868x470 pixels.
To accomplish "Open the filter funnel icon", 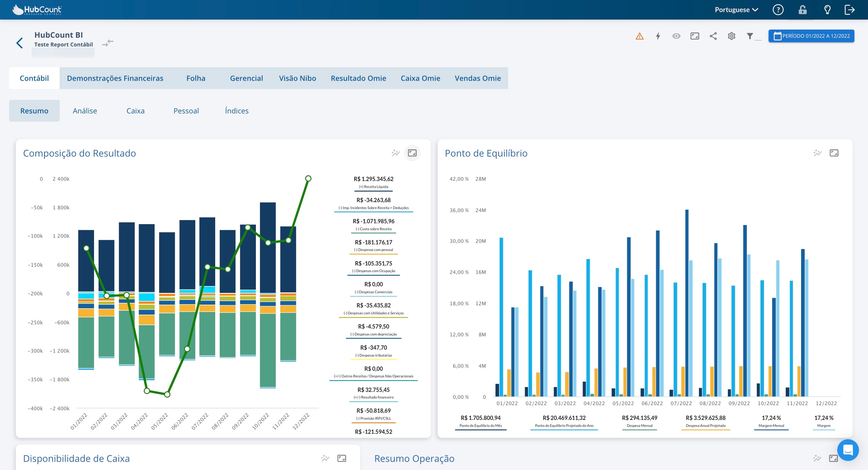I will coord(750,36).
